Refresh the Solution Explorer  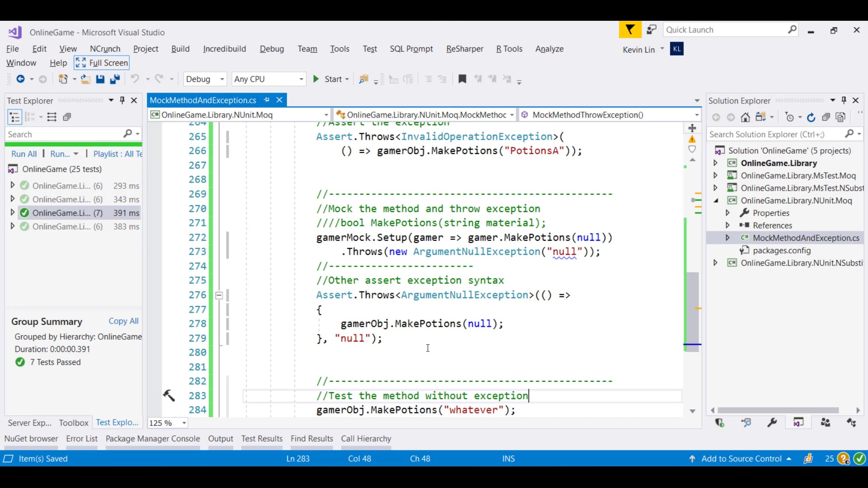coord(811,117)
